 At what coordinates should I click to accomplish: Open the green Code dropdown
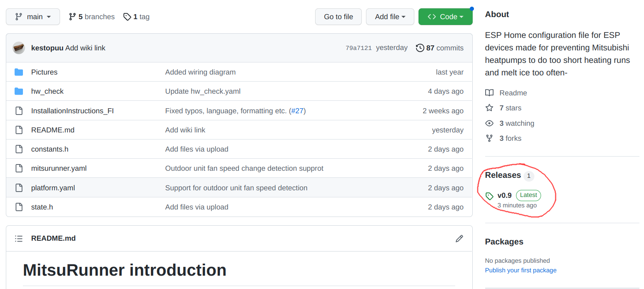click(445, 17)
